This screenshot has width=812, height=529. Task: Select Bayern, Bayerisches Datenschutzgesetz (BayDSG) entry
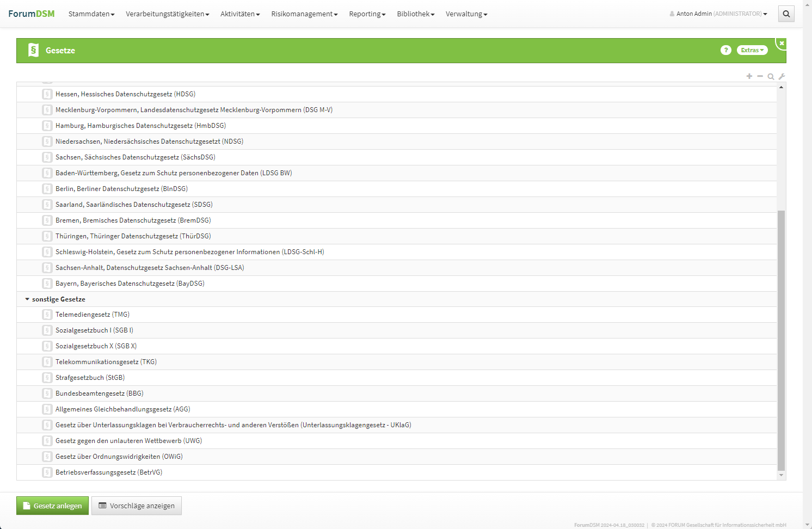(130, 284)
